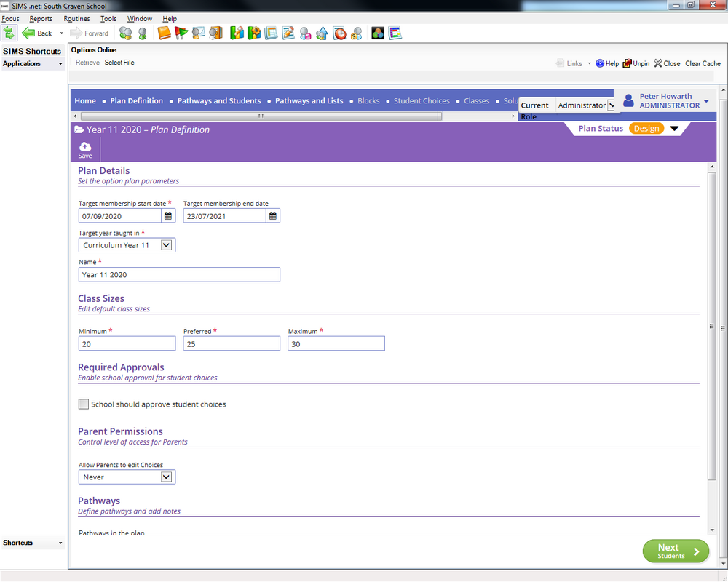Click the colourful timetable grid icon

coord(395,33)
